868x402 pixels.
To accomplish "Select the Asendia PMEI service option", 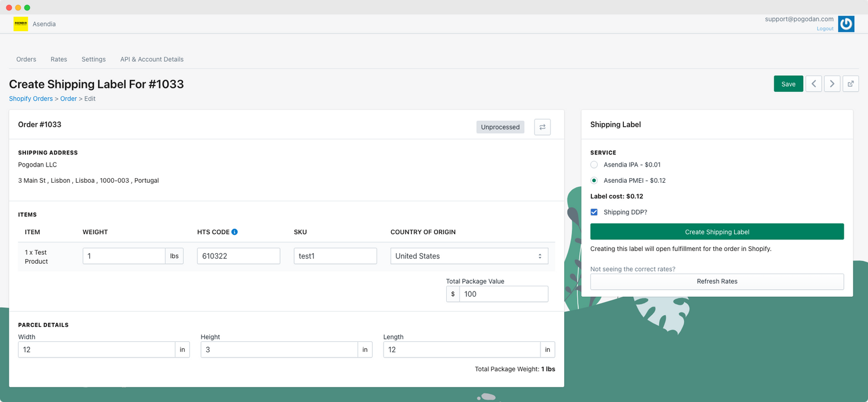I will [594, 180].
